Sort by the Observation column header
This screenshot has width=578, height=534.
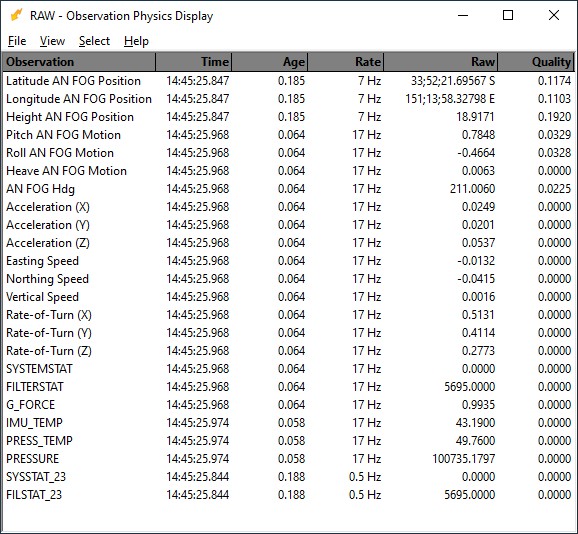tap(79, 62)
